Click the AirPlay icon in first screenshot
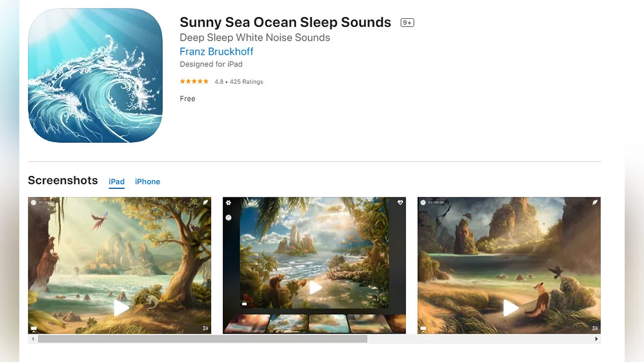This screenshot has width=644, height=362. pos(33,328)
